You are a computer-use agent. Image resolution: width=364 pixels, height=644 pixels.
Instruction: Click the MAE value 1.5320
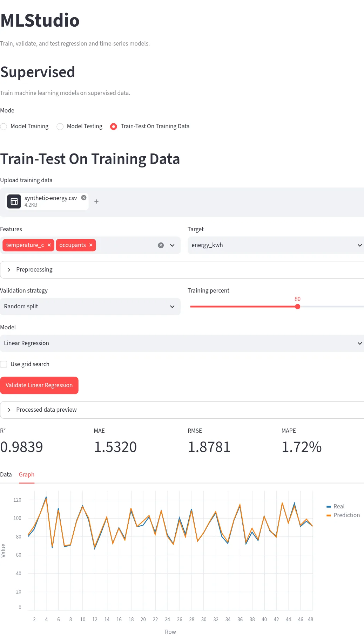115,447
